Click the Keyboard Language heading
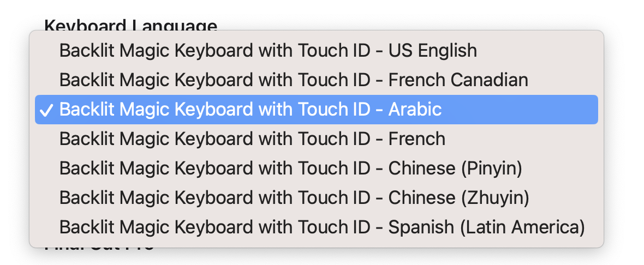 130,25
